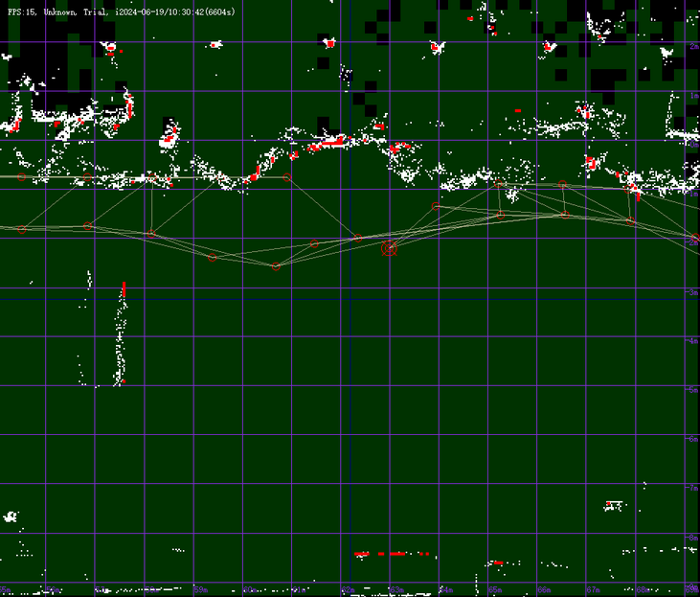700x597 pixels.
Task: Click the 1m label on the right axis
Action: coord(693,96)
